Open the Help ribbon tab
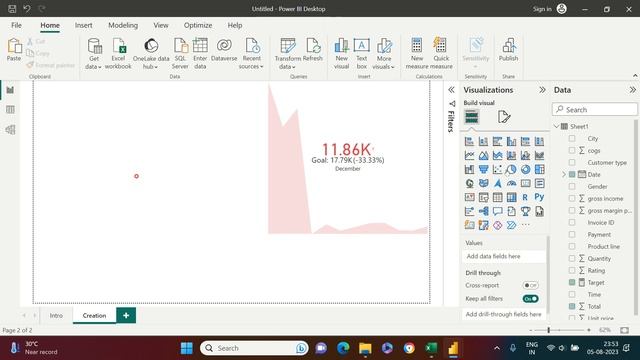This screenshot has width=640, height=360. click(x=235, y=25)
